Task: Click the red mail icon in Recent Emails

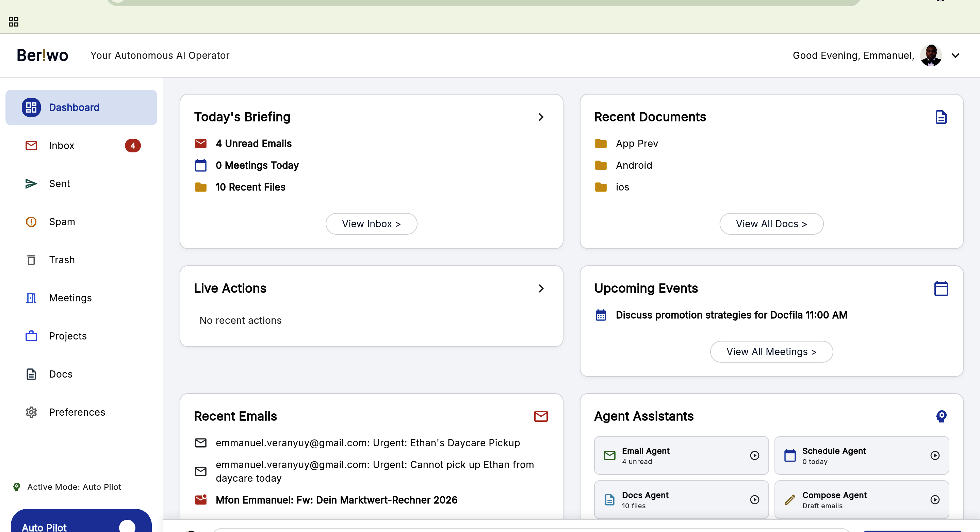Action: point(540,416)
